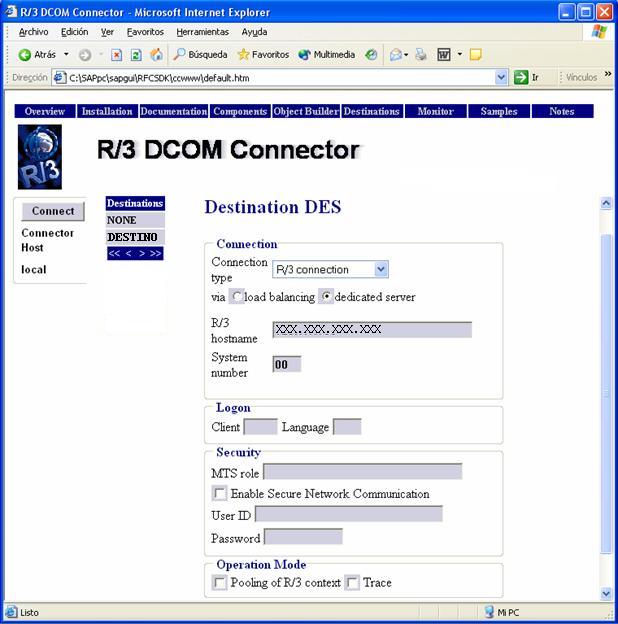618x624 pixels.
Task: Open the Edición menu
Action: [74, 32]
